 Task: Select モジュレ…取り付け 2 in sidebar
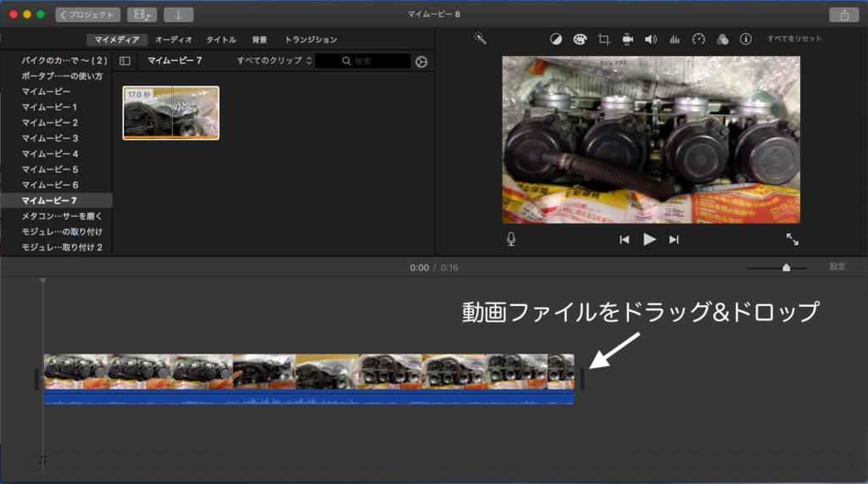point(62,247)
